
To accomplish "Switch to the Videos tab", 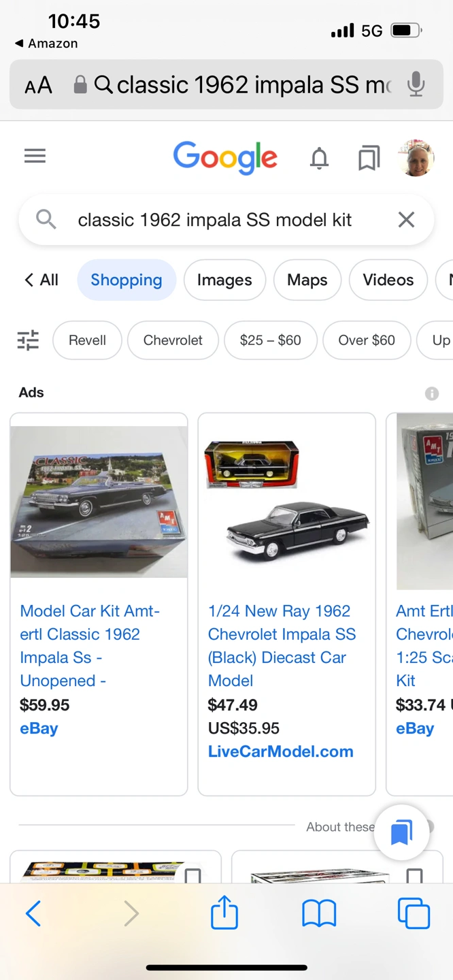I will click(388, 280).
